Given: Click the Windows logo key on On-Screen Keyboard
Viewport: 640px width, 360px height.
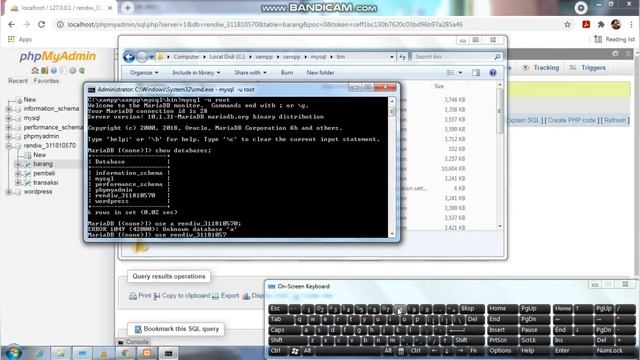Looking at the screenshot, I should [295, 351].
